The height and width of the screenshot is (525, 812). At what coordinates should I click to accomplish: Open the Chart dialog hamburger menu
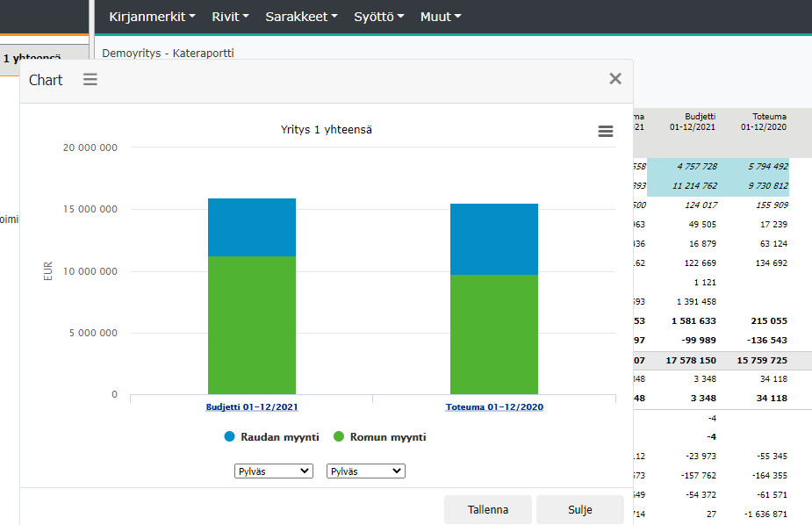90,80
